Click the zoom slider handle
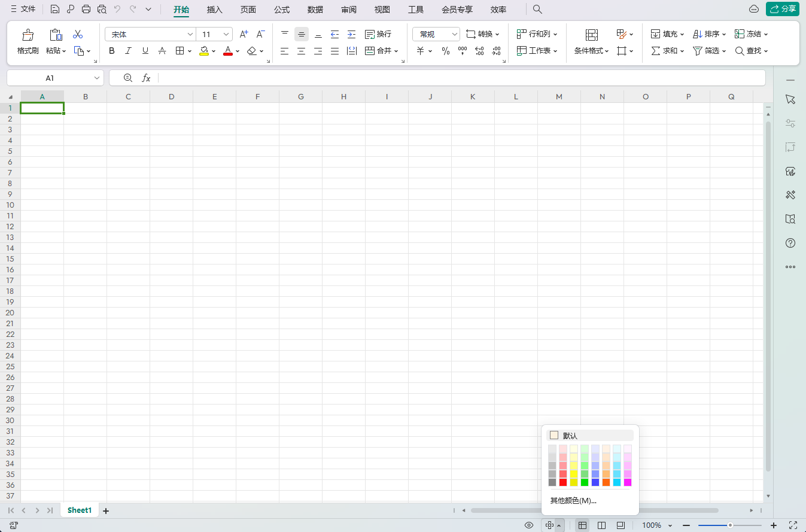The image size is (806, 532). [x=730, y=525]
